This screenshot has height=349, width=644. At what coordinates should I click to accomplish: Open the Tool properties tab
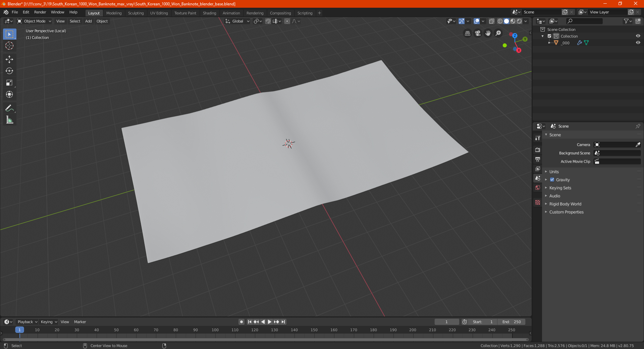click(538, 138)
